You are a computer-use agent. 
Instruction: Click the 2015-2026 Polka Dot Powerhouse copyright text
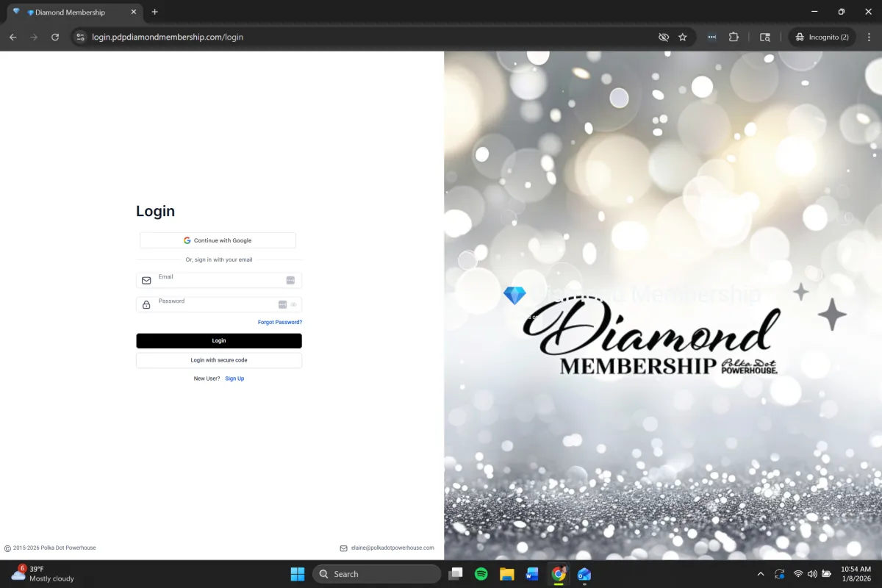point(54,548)
